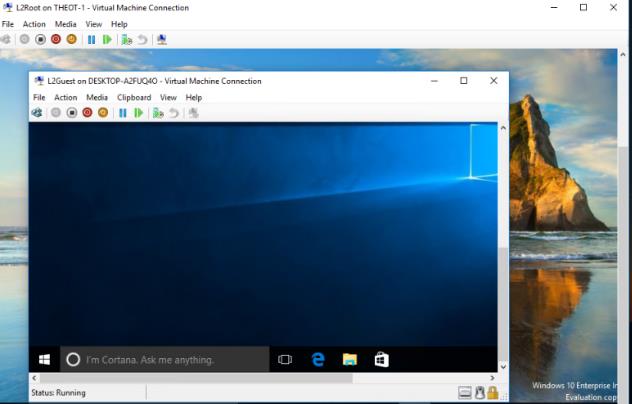Viewport: 632px width, 404px height.
Task: Click the 'Status: Running' text
Action: click(x=58, y=393)
